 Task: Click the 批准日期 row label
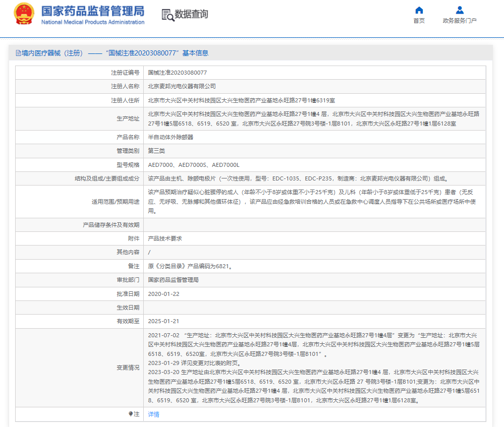tap(128, 294)
